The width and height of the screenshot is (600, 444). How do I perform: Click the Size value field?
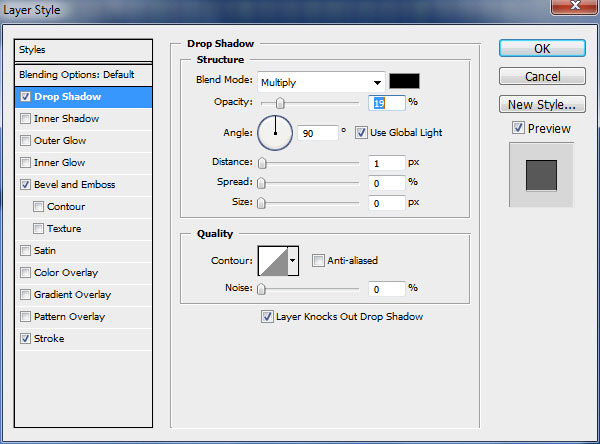386,203
